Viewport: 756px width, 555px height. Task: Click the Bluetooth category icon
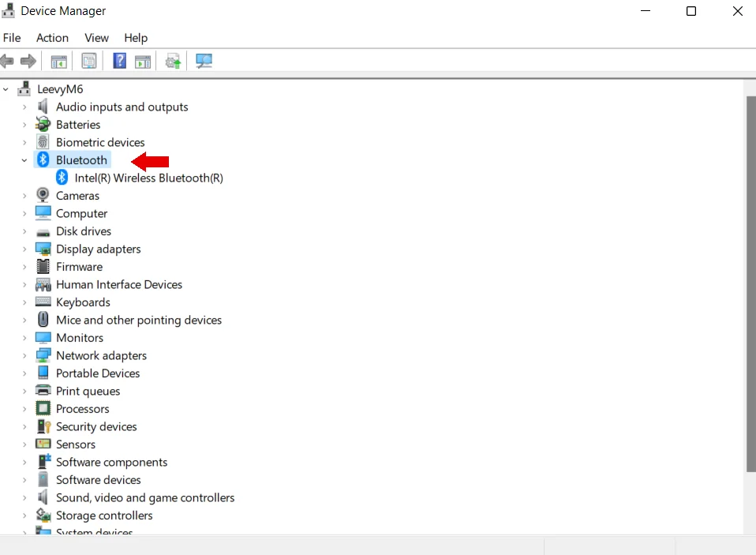click(x=43, y=159)
